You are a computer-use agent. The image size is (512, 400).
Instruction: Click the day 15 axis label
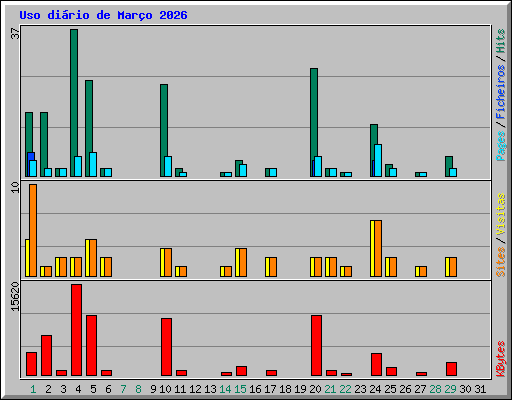coord(240,389)
